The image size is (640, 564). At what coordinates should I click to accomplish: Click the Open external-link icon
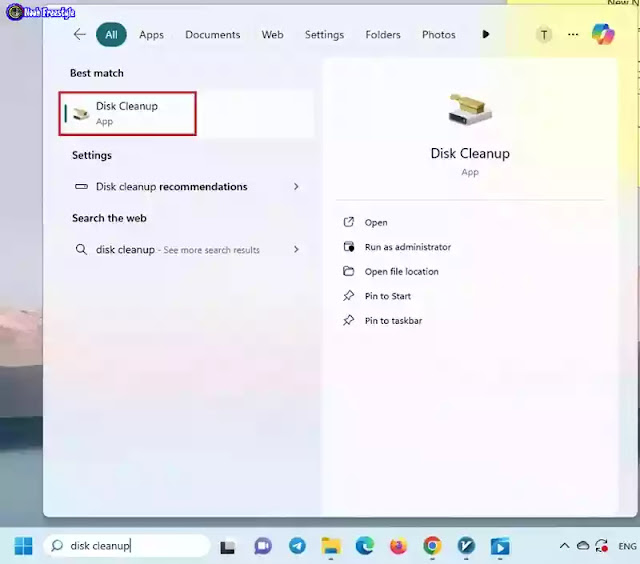point(349,222)
